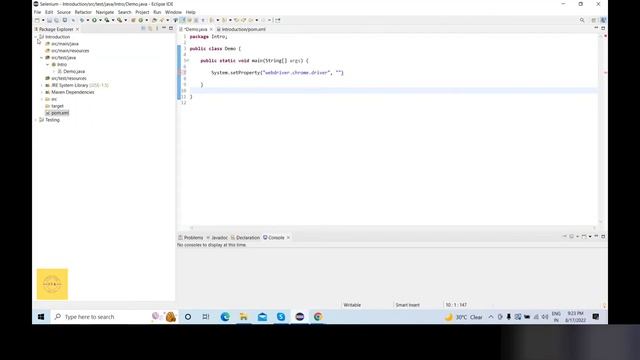Open the Navigate menu
This screenshot has height=360, width=640.
click(x=105, y=12)
